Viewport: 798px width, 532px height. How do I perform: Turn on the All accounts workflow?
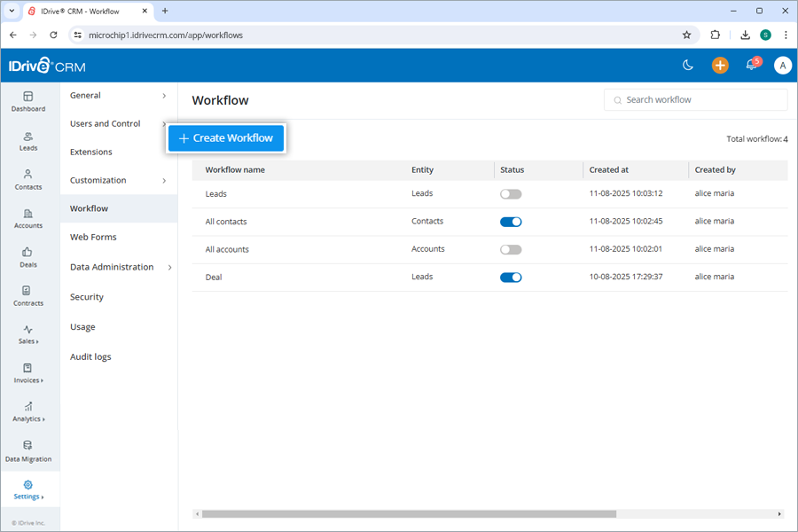[x=510, y=249]
